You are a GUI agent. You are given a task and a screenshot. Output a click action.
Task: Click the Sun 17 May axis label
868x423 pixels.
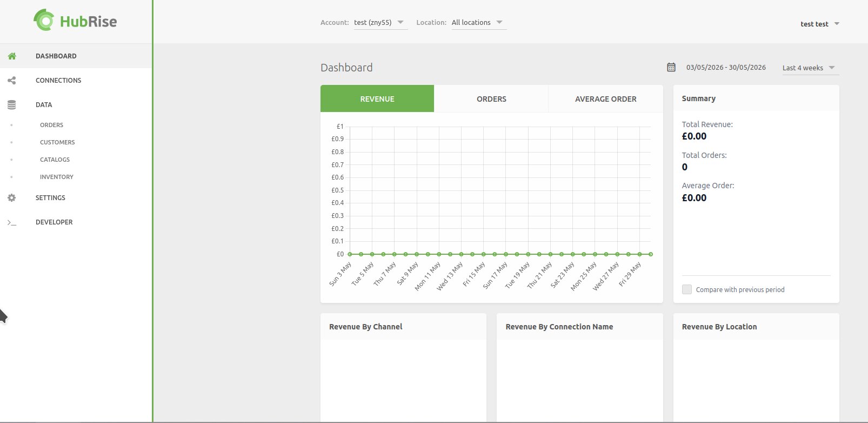(x=495, y=275)
